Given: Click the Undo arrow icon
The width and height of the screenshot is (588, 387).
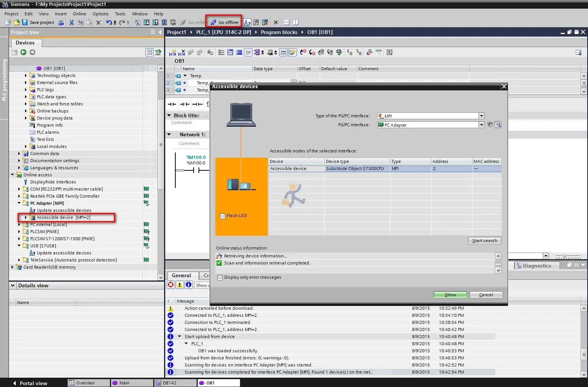Looking at the screenshot, I should [x=108, y=22].
